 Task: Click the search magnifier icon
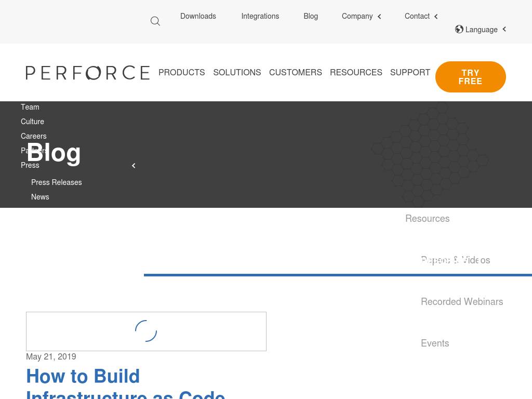point(155,21)
